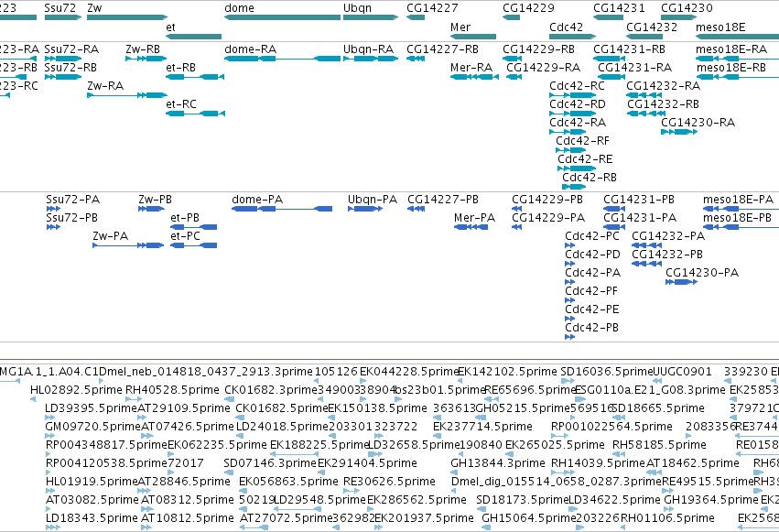Select the CG14231-PA protein feature
779x532 pixels.
614,227
